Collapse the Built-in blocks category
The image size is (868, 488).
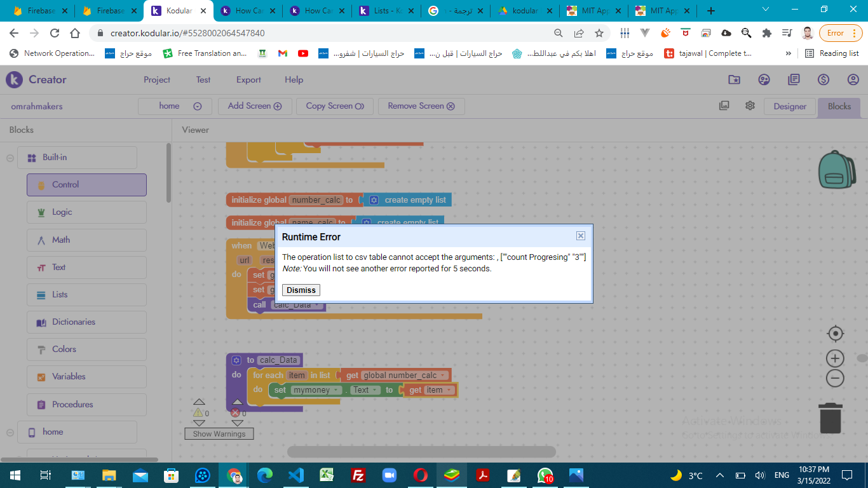(10, 158)
